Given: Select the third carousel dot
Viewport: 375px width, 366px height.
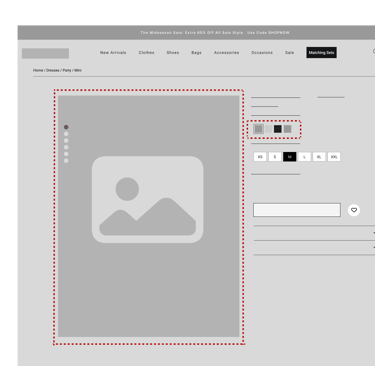Looking at the screenshot, I should pyautogui.click(x=66, y=140).
